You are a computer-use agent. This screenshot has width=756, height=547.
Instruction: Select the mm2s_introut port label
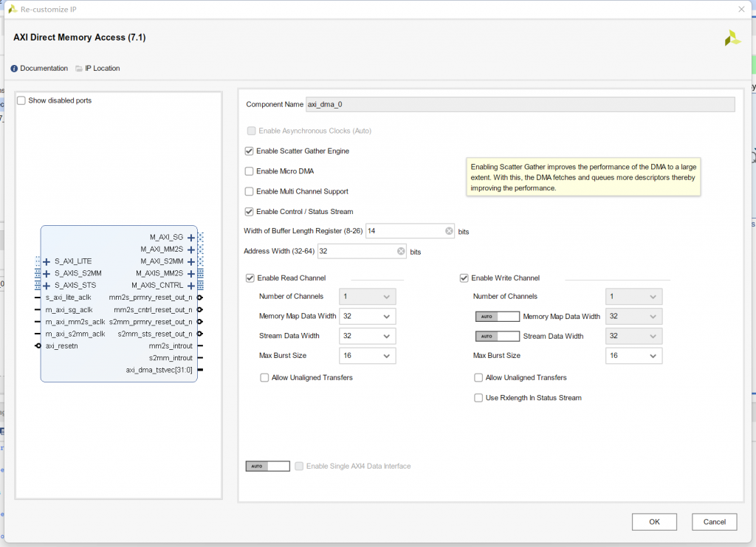click(x=171, y=346)
